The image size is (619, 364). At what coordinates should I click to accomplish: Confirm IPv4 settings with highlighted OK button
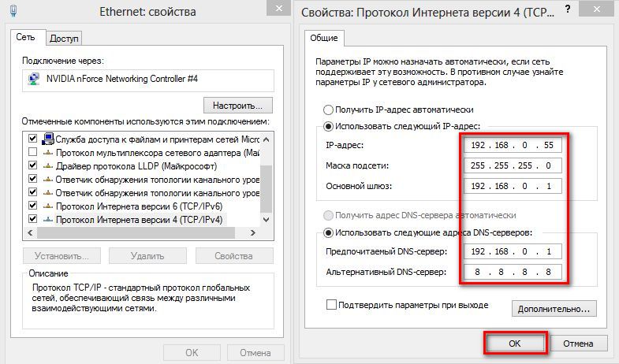pos(514,344)
